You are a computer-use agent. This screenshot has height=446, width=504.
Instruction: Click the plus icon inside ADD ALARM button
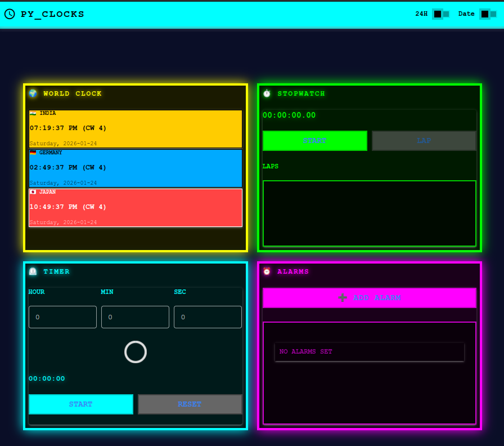(342, 297)
